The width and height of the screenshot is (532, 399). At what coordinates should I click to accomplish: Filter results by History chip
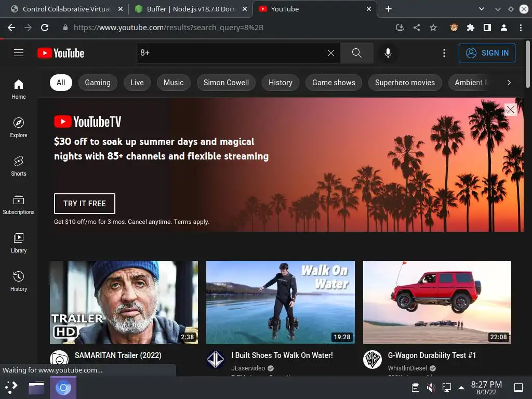280,83
